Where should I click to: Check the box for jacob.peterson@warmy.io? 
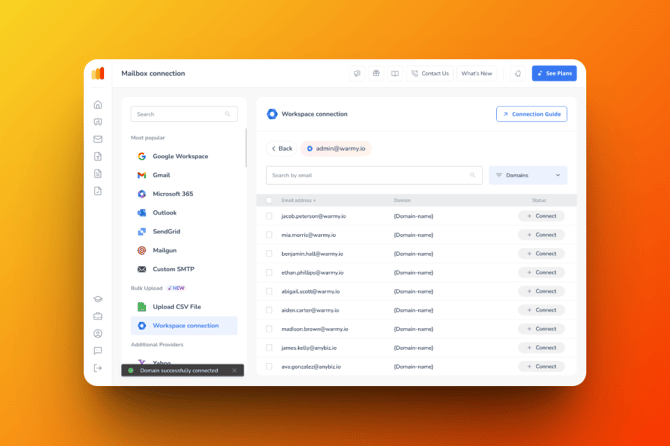[269, 216]
